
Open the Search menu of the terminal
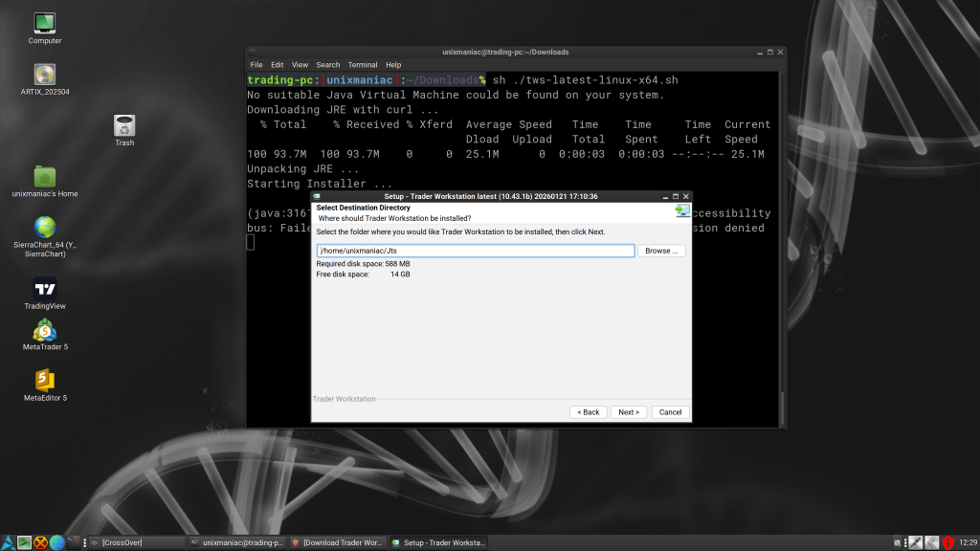[327, 64]
